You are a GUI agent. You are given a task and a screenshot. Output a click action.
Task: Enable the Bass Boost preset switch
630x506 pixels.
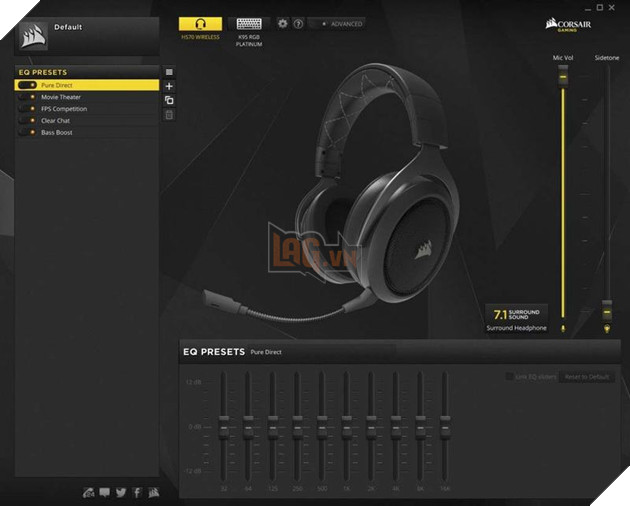[x=28, y=132]
